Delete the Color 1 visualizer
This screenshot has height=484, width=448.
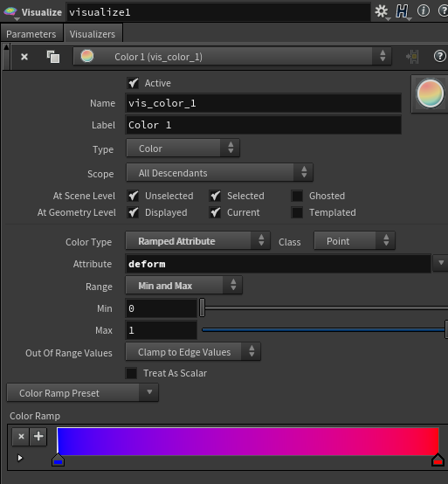(x=24, y=57)
